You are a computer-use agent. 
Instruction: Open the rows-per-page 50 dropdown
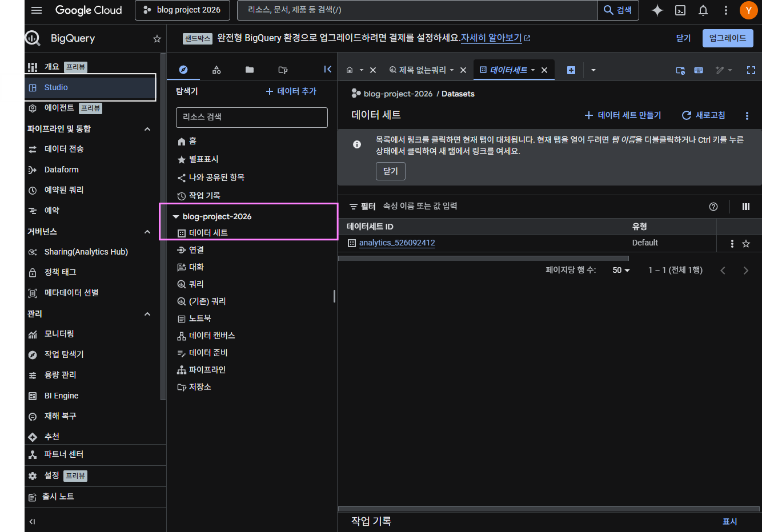621,270
